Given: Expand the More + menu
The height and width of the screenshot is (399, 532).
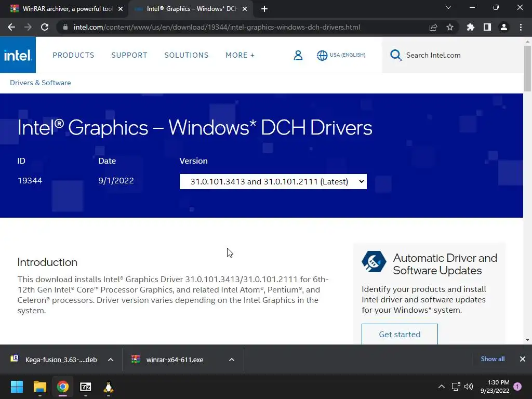Looking at the screenshot, I should (x=240, y=55).
